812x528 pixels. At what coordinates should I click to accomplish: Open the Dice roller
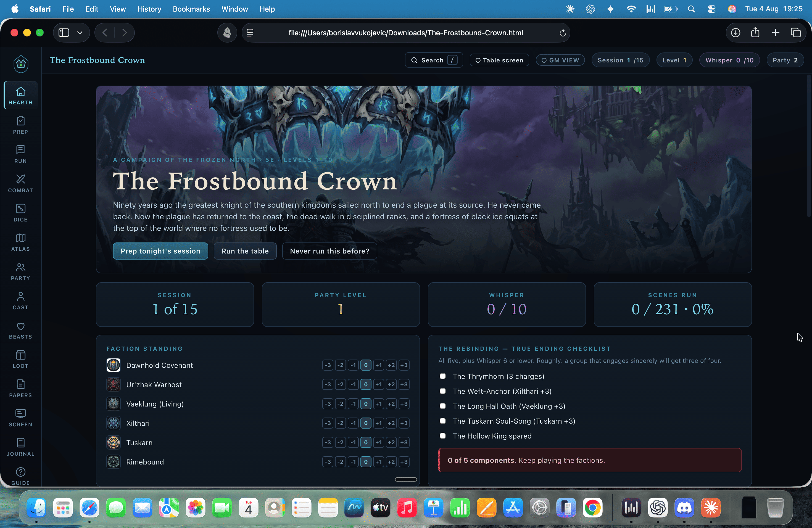click(20, 213)
